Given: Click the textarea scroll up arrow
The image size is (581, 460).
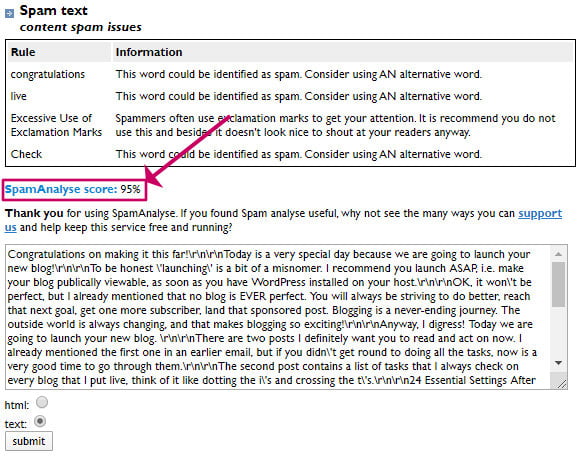Looking at the screenshot, I should click(558, 254).
